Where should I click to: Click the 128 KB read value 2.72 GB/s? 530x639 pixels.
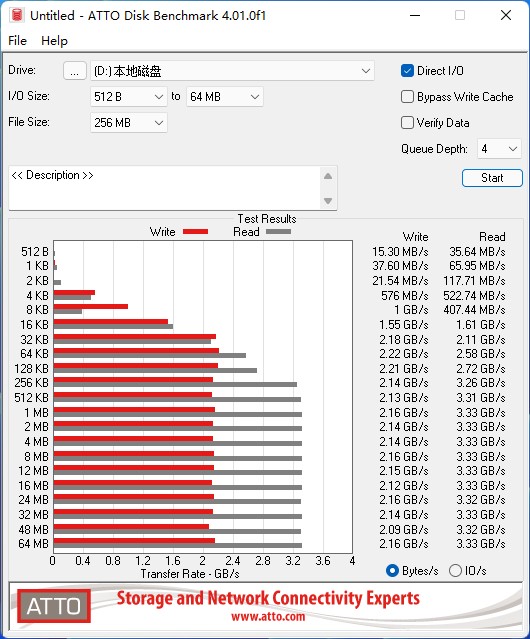pyautogui.click(x=481, y=368)
